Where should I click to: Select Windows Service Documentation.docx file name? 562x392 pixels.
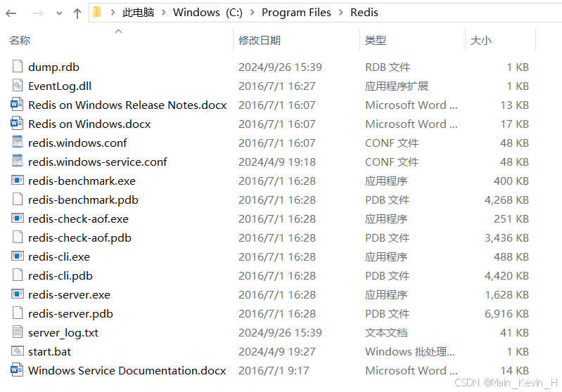(x=127, y=371)
